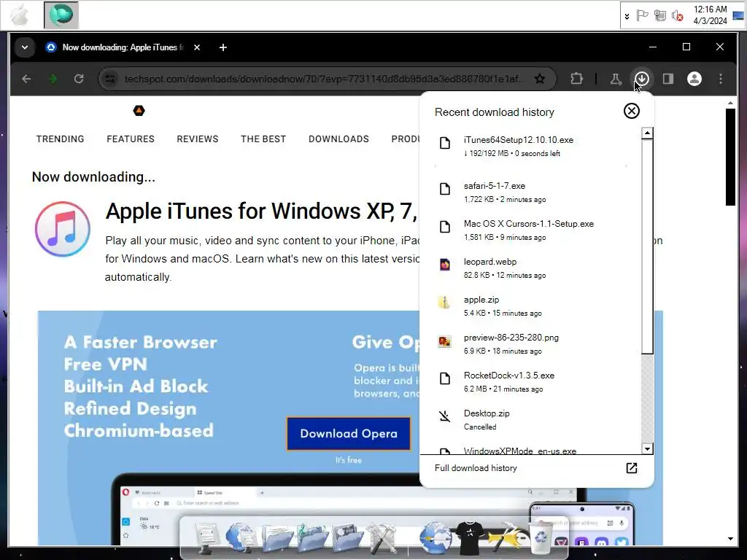Click the muted volume tray icon
The image size is (747, 560).
click(x=677, y=16)
